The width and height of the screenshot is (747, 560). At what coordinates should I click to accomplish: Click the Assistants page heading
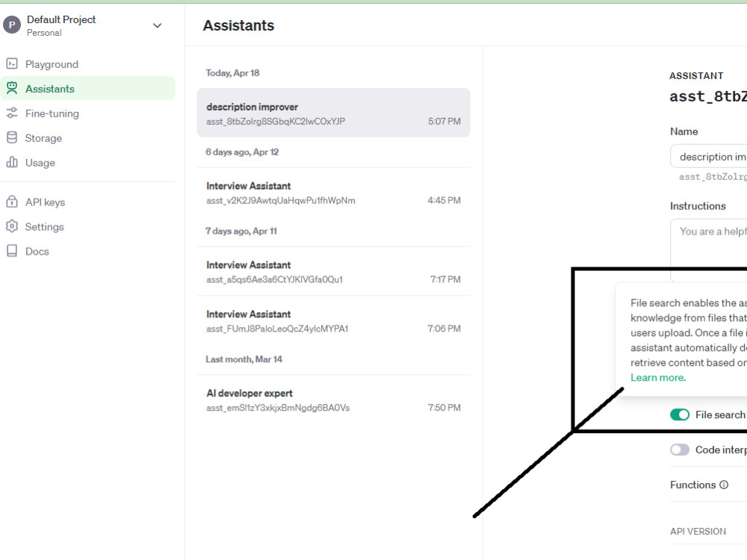[239, 25]
